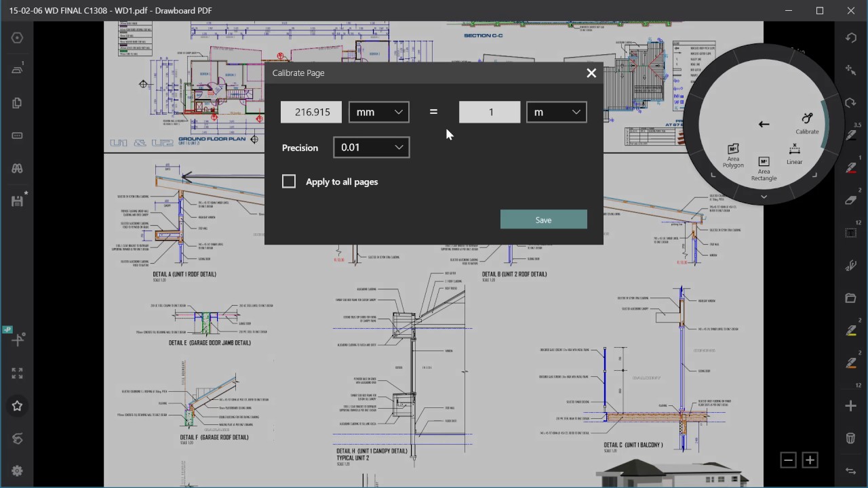Screen dimensions: 868x488
Task: Enter fullscreen with the expand arrows icon
Action: pos(18,373)
